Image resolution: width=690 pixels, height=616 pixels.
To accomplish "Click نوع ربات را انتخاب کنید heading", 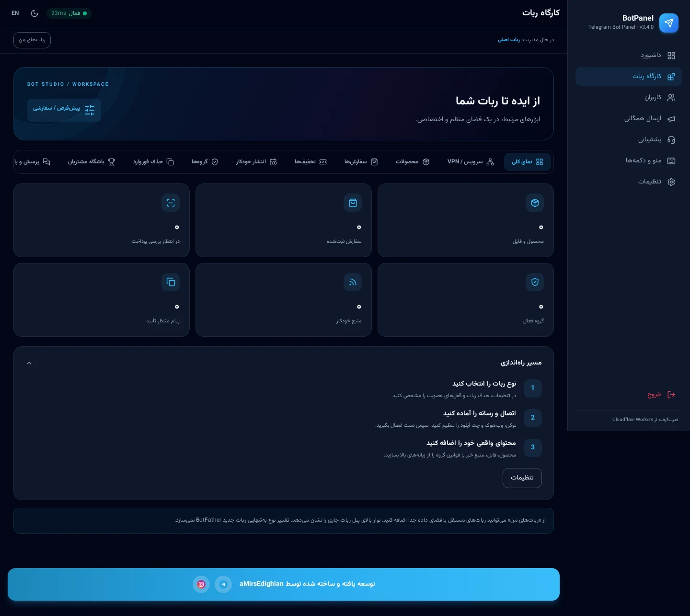I will click(x=484, y=384).
